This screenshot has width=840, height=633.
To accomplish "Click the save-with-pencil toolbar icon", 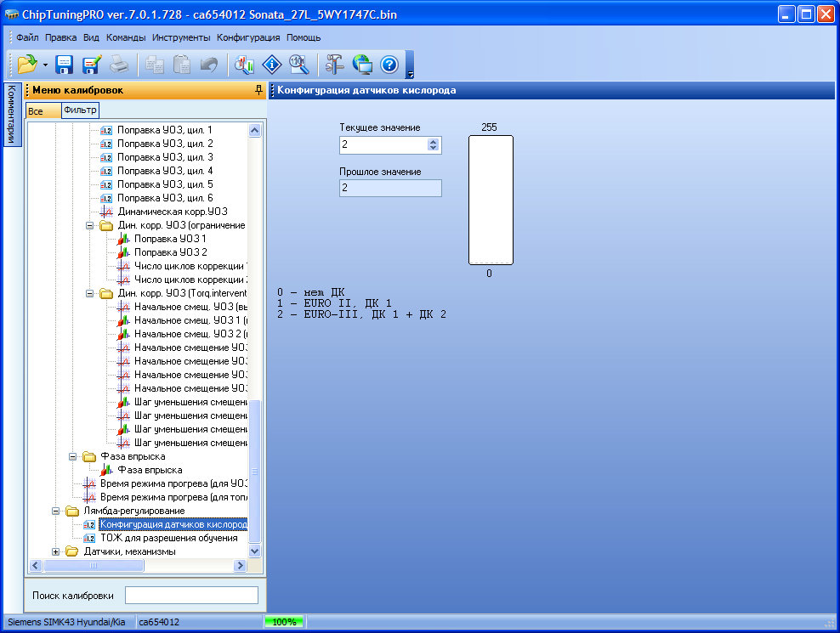I will [x=91, y=65].
